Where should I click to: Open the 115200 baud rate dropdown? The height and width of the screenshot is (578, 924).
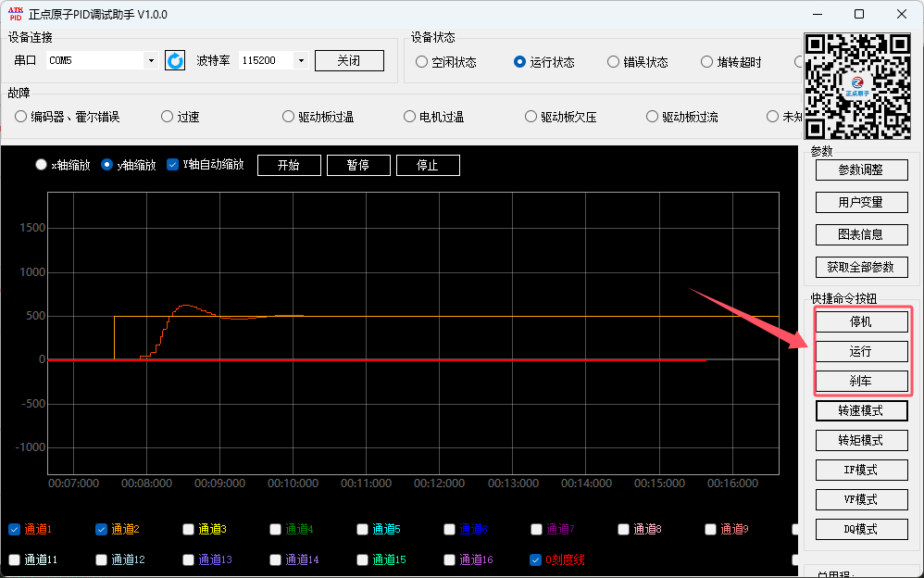[x=301, y=60]
